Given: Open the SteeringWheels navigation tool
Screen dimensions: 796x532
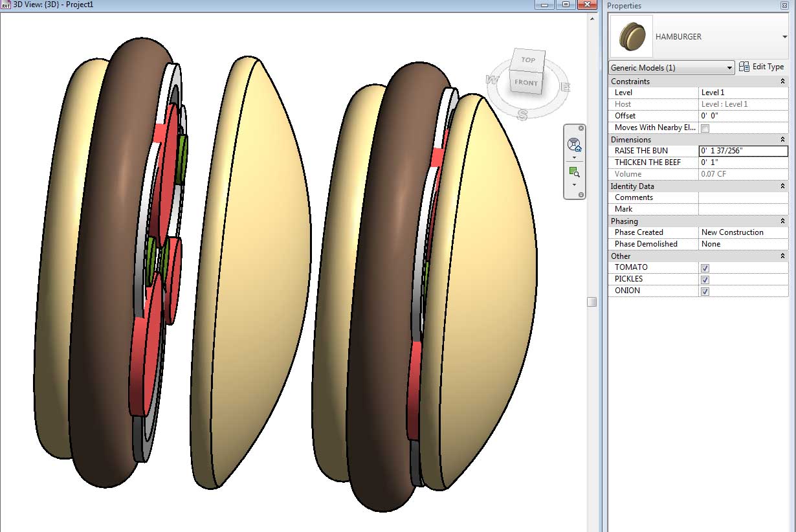Looking at the screenshot, I should [x=574, y=145].
